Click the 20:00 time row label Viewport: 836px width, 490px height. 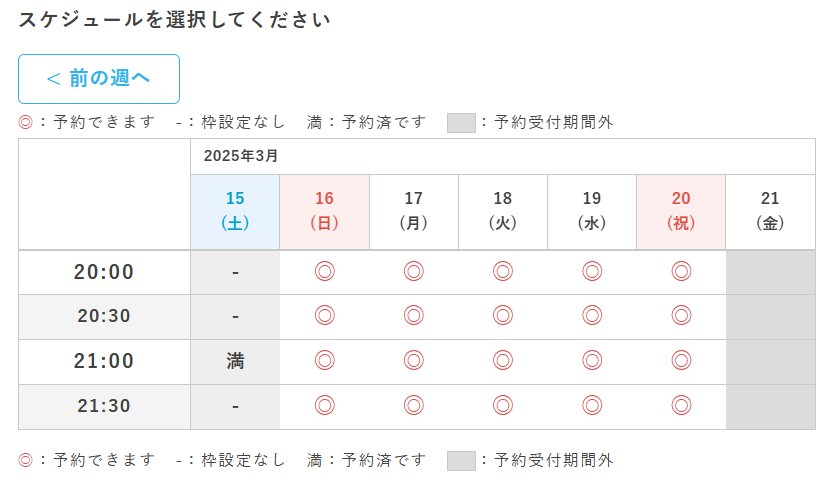(x=104, y=272)
